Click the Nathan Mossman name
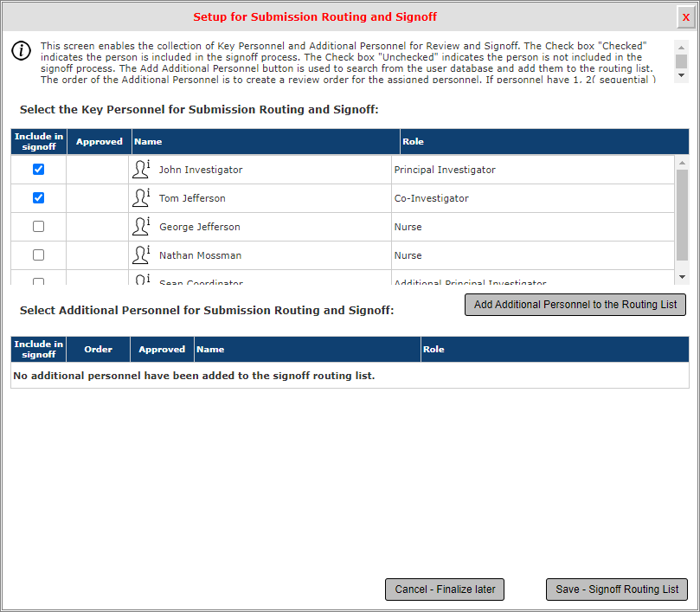This screenshot has height=612, width=700. (x=201, y=255)
